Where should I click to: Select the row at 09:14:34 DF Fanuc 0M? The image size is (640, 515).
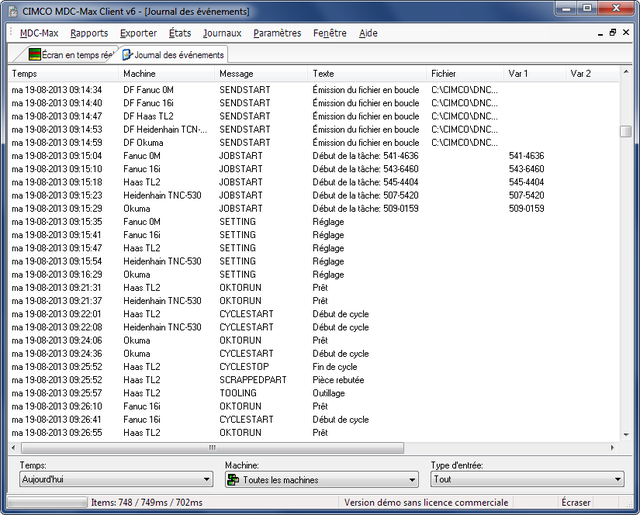coord(313,90)
